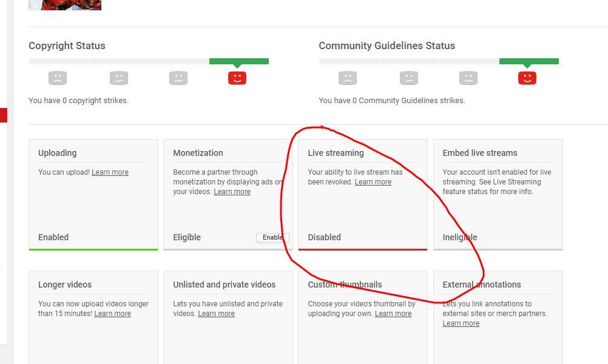Open Learn more link in Monetization card
The width and height of the screenshot is (608, 364).
click(232, 192)
